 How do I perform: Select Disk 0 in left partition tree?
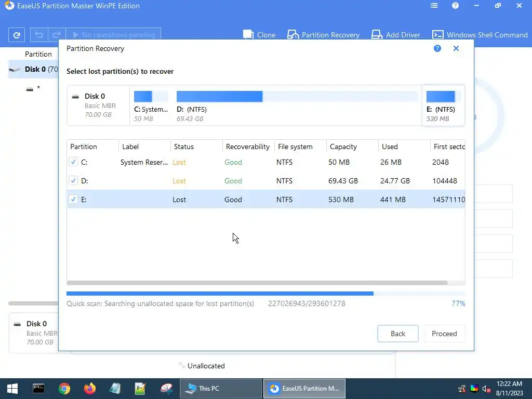pos(33,69)
